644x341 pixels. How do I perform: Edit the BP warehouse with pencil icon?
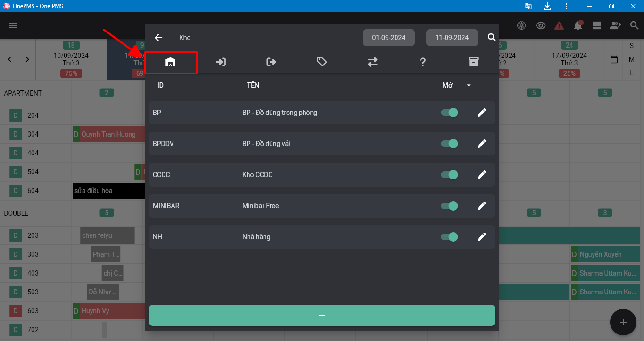482,113
